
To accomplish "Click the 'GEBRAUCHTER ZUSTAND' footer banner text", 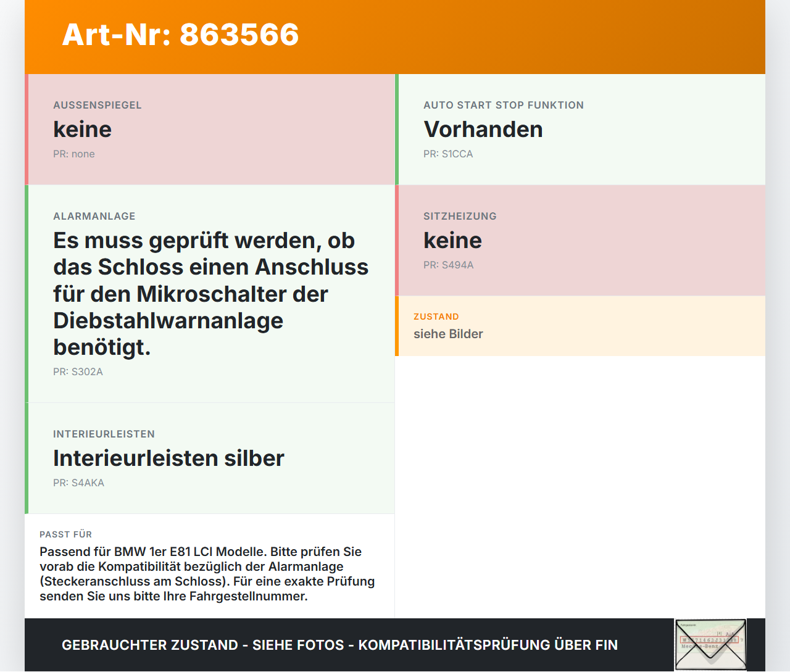I will click(339, 645).
